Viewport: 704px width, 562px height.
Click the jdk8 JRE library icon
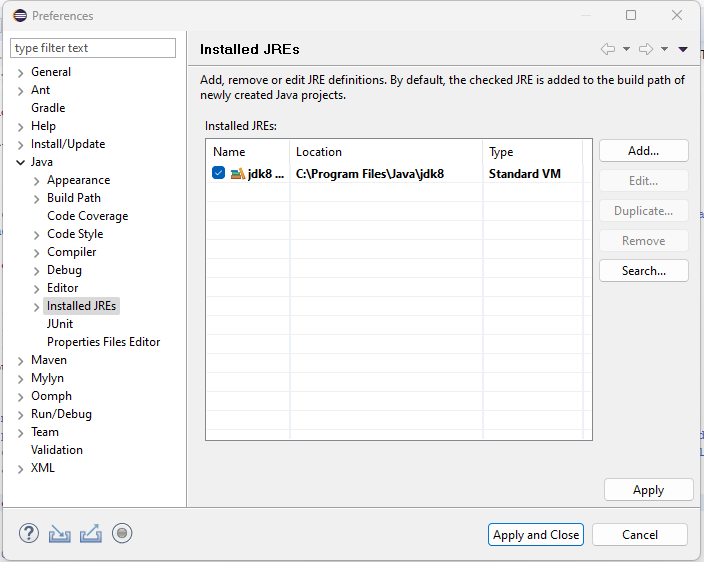pyautogui.click(x=238, y=174)
